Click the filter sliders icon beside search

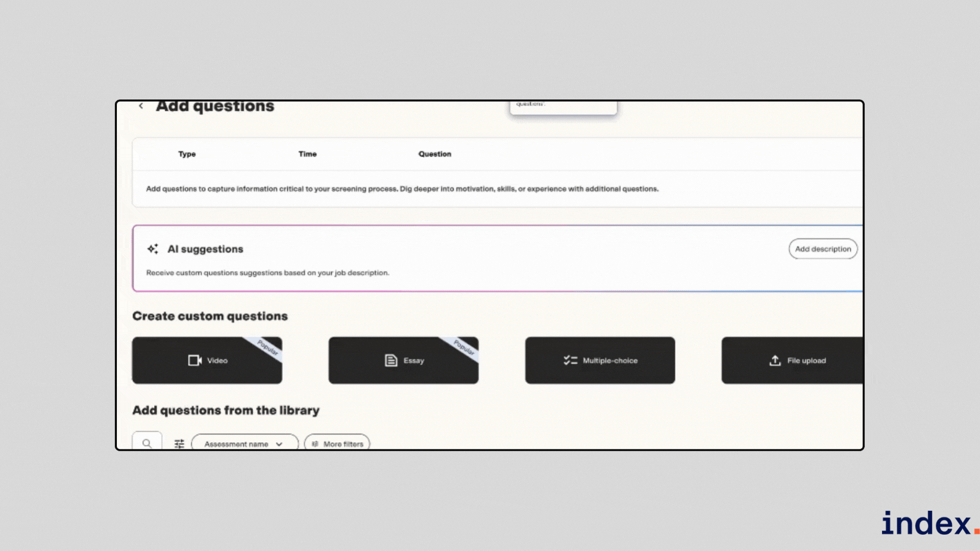click(179, 444)
